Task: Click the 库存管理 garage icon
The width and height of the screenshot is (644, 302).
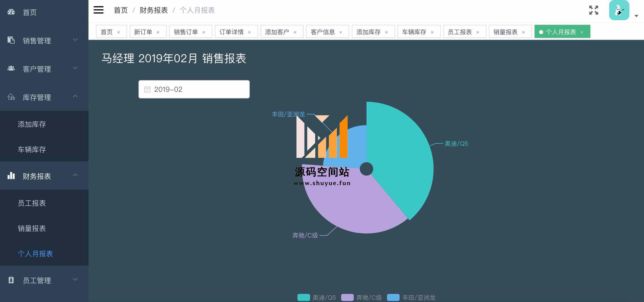Action: tap(11, 97)
